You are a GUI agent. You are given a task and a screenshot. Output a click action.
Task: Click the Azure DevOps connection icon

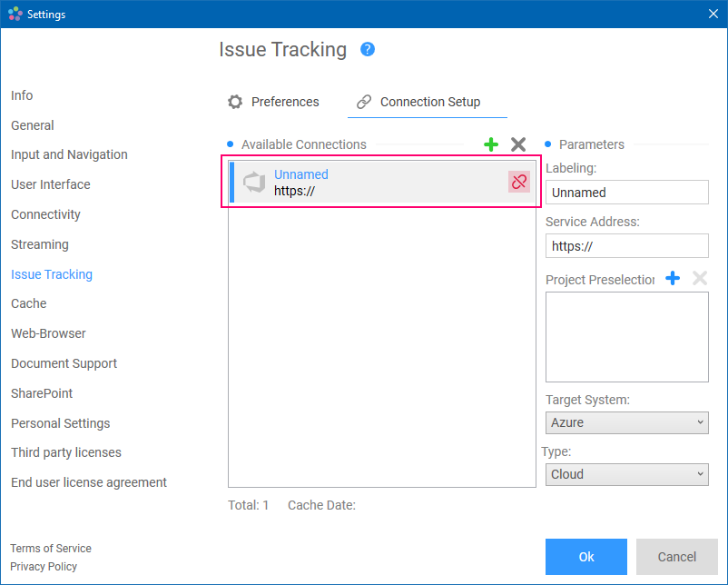(254, 182)
